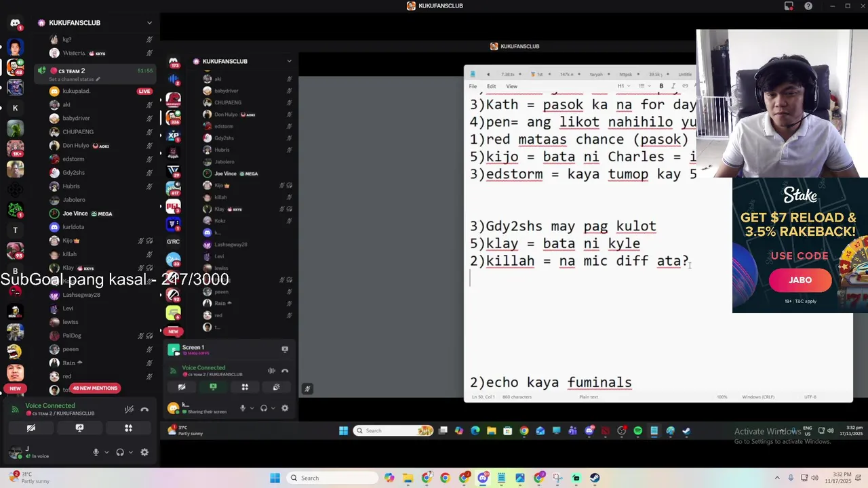Viewport: 868px width, 488px height.
Task: Click Stake logo in advertisement
Action: 800,196
